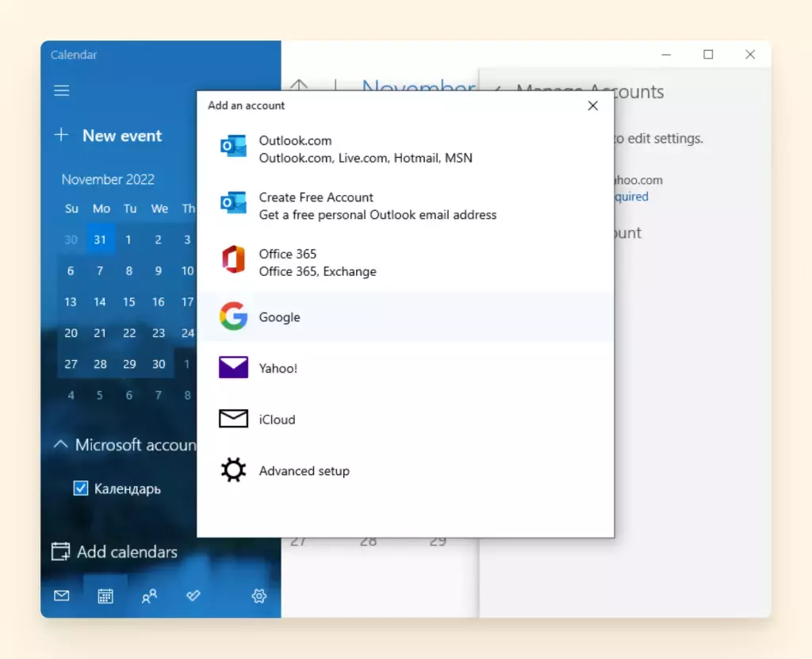
Task: Click the Add calendars icon
Action: [x=60, y=551]
